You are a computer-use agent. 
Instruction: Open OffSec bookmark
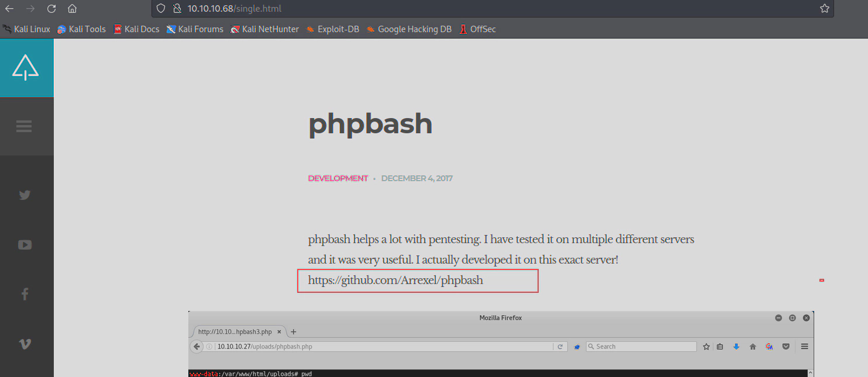point(477,29)
